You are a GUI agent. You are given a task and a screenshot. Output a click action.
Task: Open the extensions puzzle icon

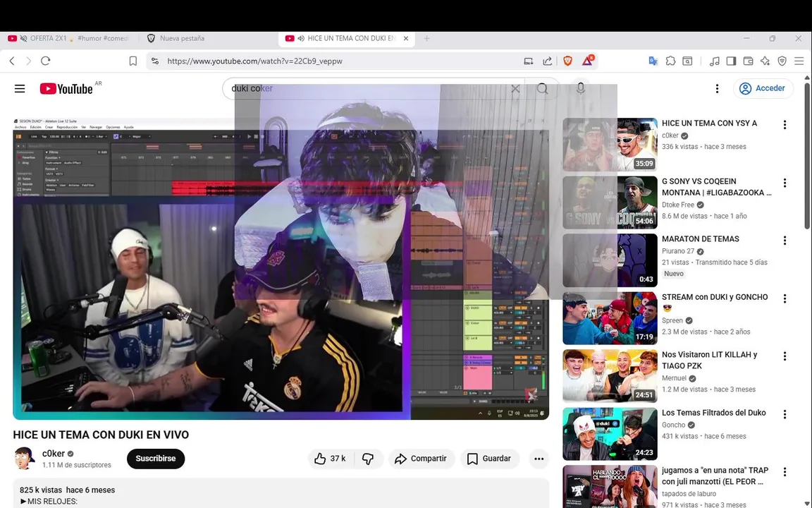click(x=670, y=61)
